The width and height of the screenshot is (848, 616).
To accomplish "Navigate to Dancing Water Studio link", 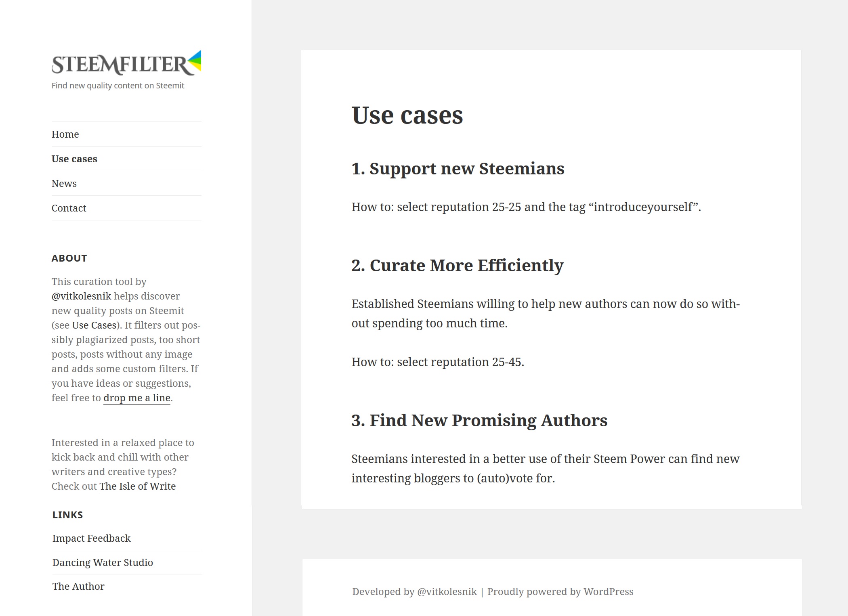I will 102,562.
